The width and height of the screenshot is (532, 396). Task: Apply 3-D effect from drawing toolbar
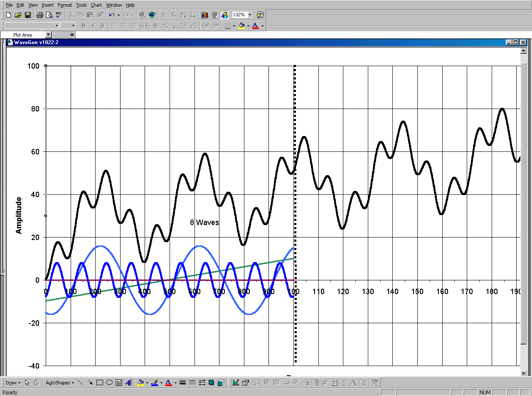click(x=221, y=383)
